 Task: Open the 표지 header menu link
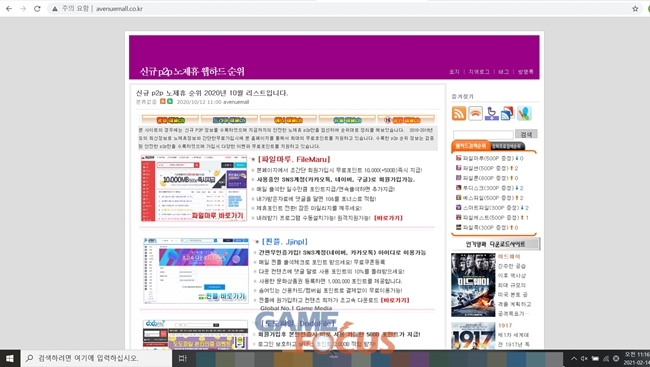tap(454, 72)
